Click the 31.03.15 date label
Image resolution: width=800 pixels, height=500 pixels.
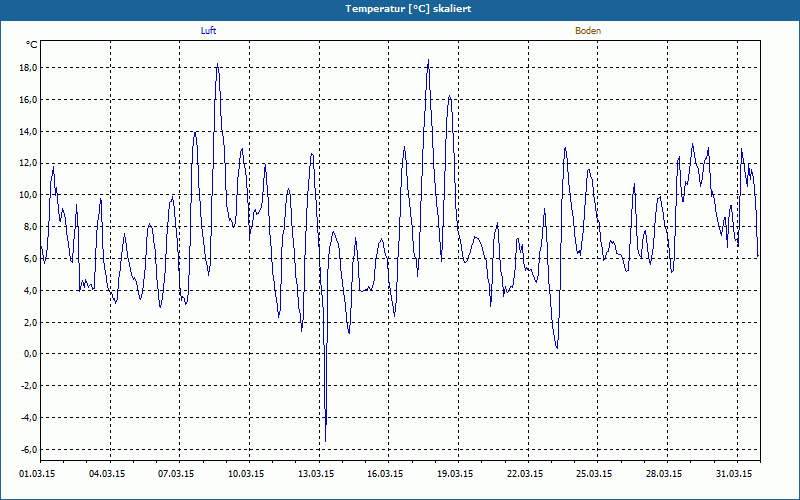coord(733,474)
